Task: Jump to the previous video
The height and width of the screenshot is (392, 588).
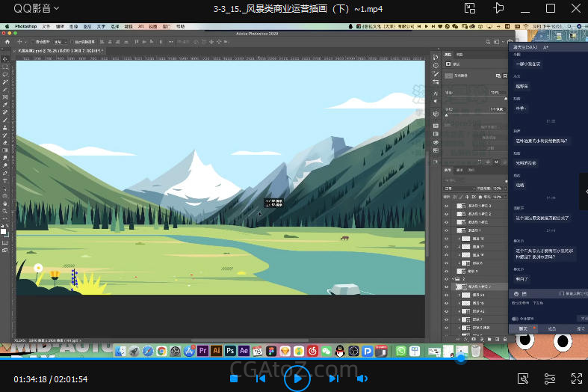Action: 261,379
